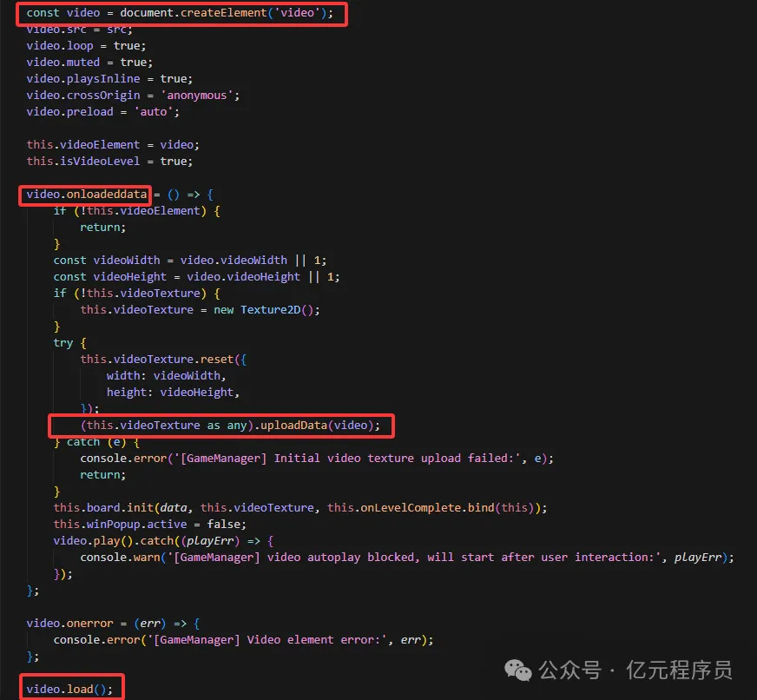
Task: Click 'anonymous' in the video.crossOrigin line
Action: point(196,96)
